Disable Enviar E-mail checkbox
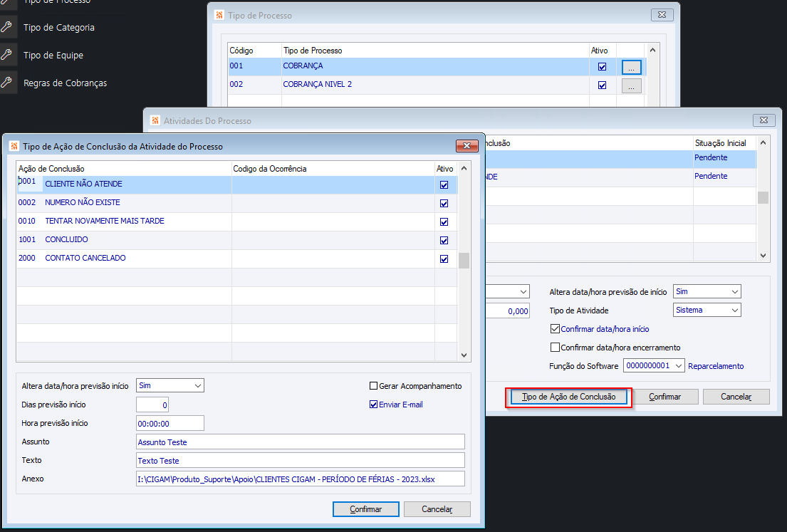The width and height of the screenshot is (787, 532). (x=373, y=405)
